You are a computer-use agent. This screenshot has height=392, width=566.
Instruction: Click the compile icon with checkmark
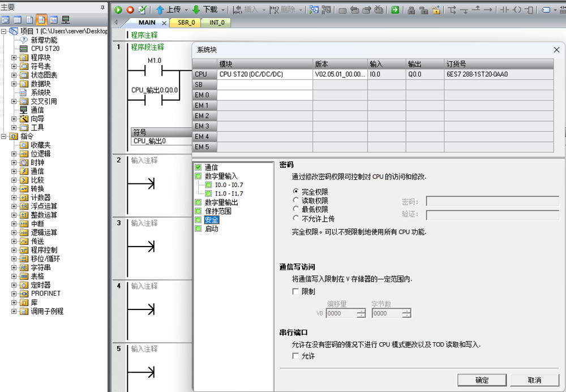[142, 10]
